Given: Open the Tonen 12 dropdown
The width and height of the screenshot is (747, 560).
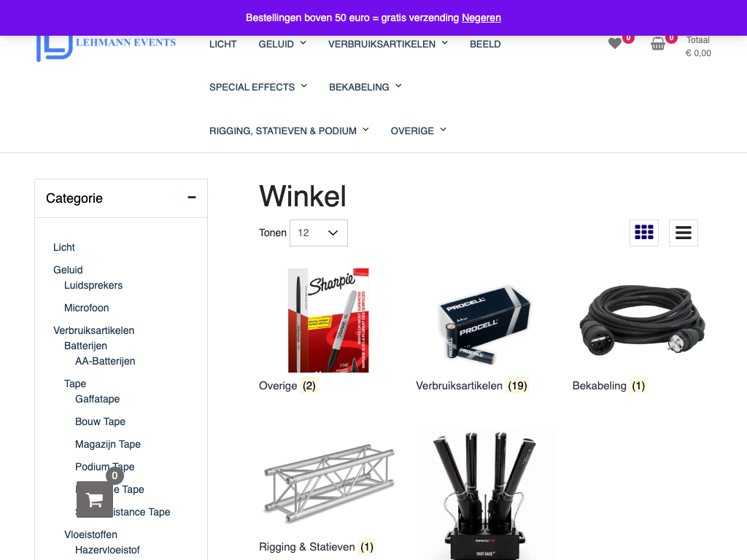Looking at the screenshot, I should tap(318, 233).
